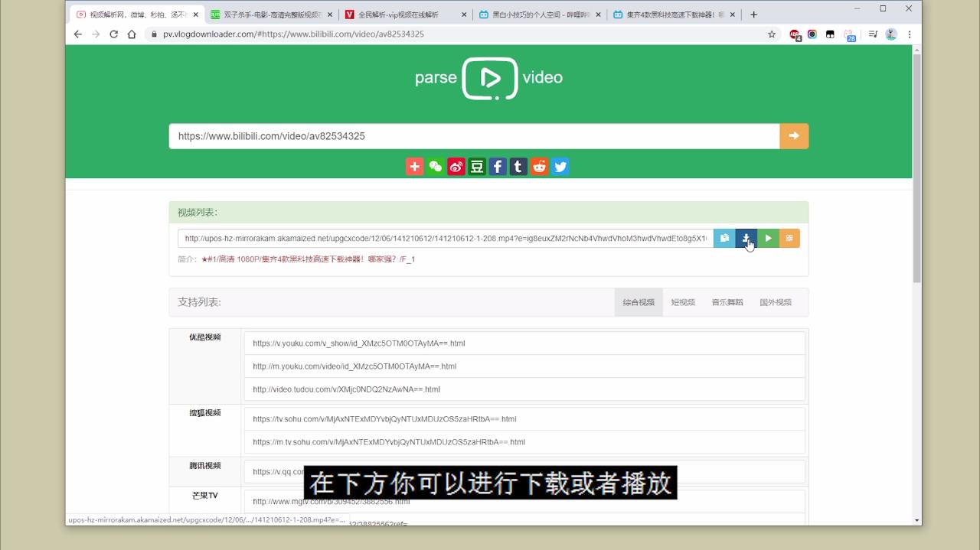This screenshot has height=550, width=980.
Task: Click the 视频列表 panel header
Action: [488, 213]
